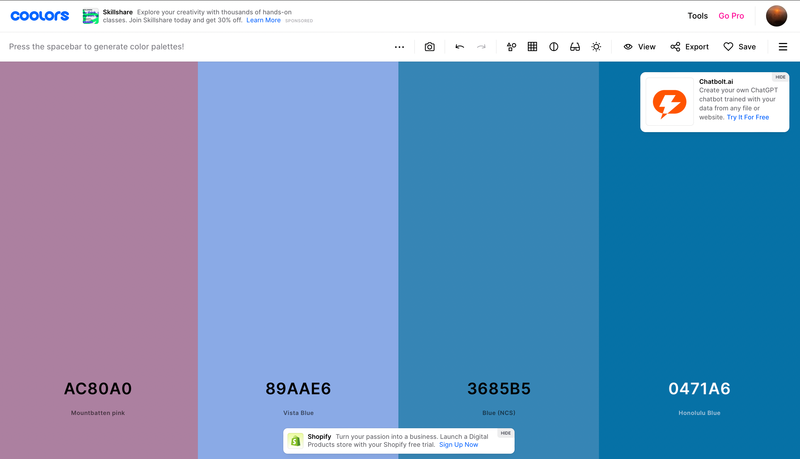
Task: Click the sun icon to adjust palette
Action: tap(596, 47)
